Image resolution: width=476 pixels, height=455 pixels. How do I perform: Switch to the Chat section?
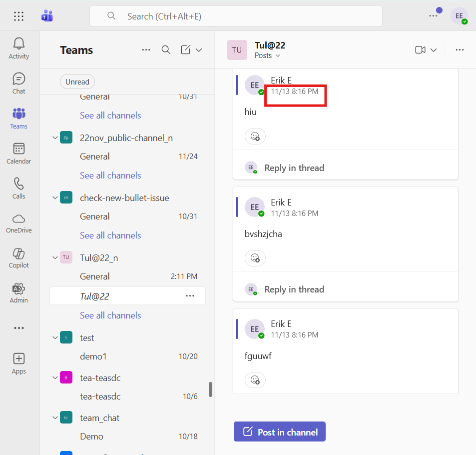(x=18, y=83)
